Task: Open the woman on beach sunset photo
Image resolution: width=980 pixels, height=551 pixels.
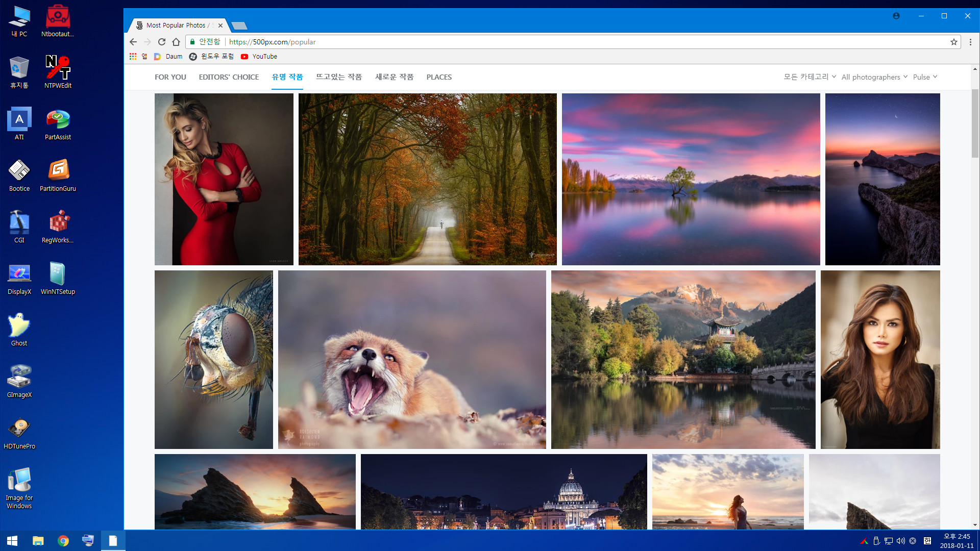Action: [728, 492]
